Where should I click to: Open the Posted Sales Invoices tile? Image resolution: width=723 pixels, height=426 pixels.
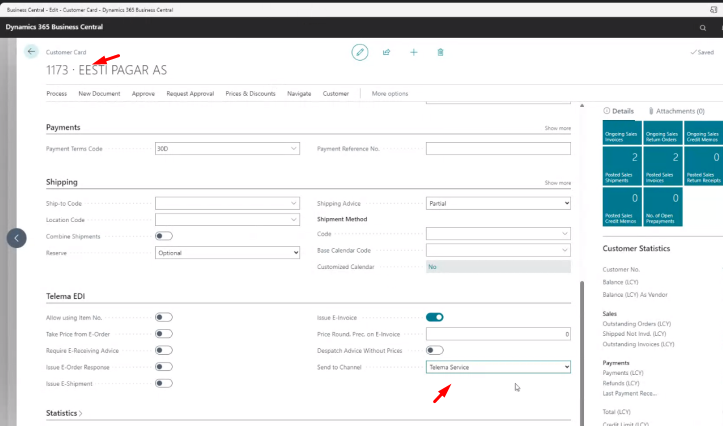tap(663, 166)
